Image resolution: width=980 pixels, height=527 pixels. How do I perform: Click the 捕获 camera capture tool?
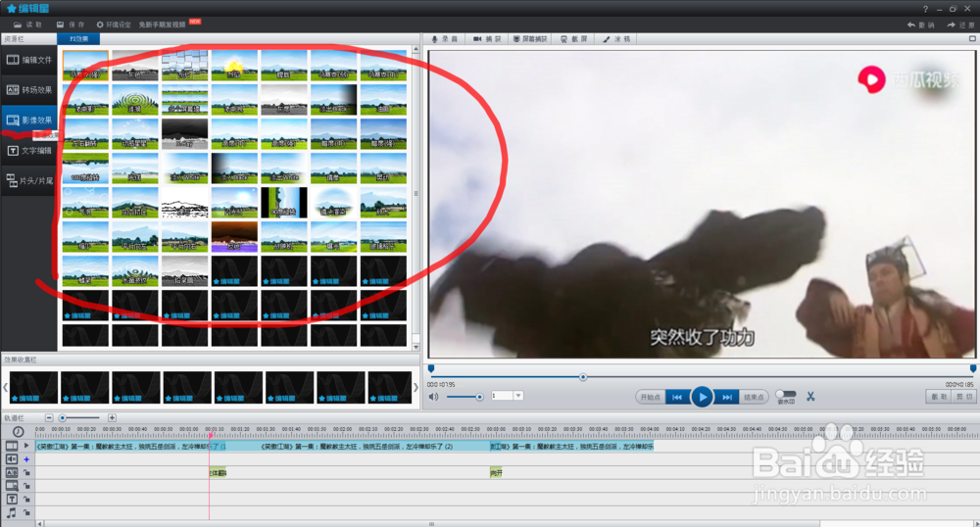[487, 39]
